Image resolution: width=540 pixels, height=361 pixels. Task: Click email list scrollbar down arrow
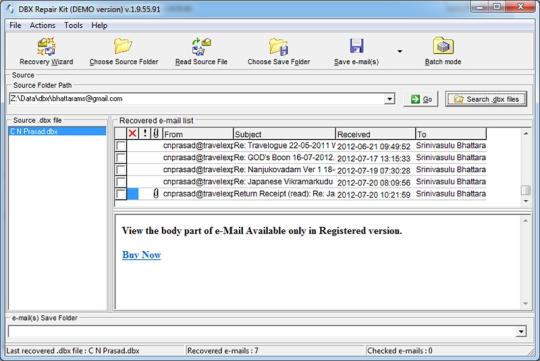(526, 201)
